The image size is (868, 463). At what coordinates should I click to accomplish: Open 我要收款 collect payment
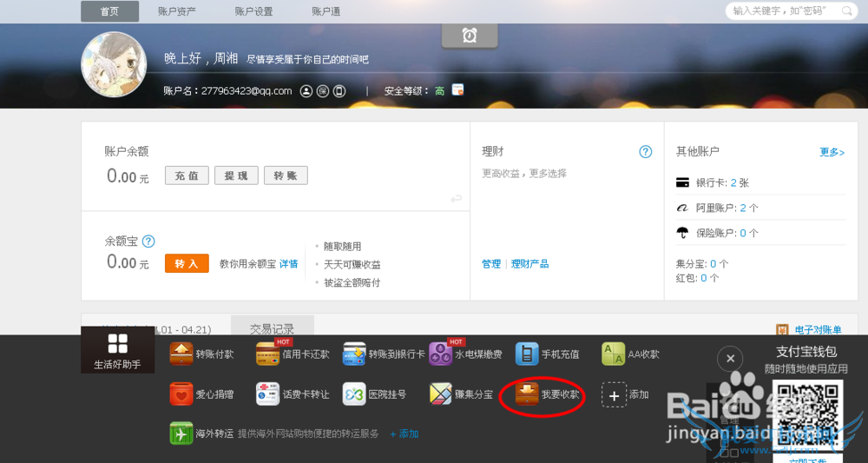[x=527, y=394]
